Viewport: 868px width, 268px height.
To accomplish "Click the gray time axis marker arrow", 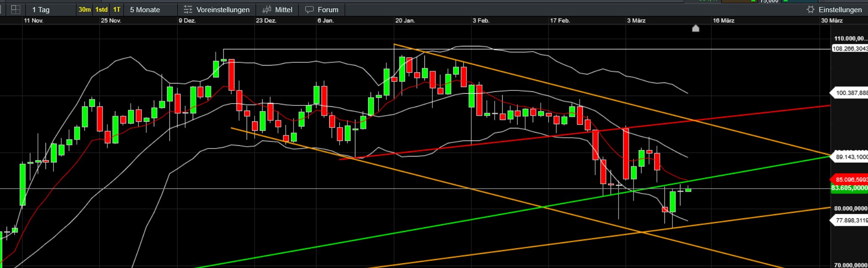I will pyautogui.click(x=696, y=28).
